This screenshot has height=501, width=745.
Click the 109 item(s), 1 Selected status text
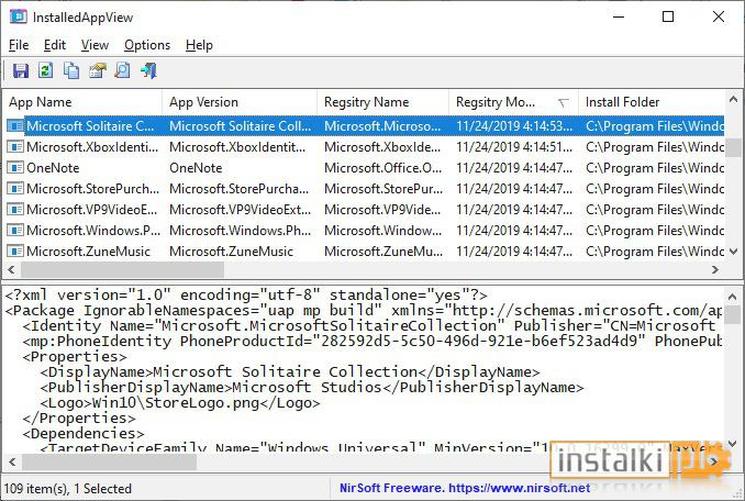pos(67,489)
